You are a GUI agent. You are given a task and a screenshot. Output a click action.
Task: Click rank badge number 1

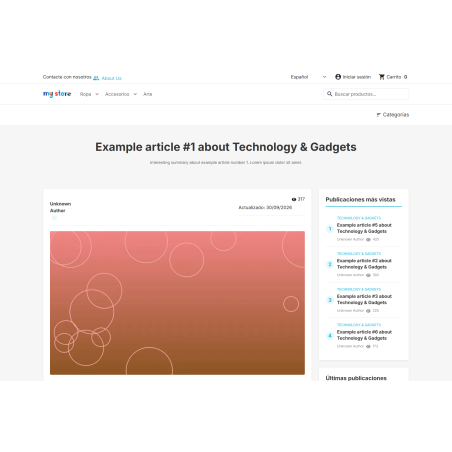[x=330, y=229]
